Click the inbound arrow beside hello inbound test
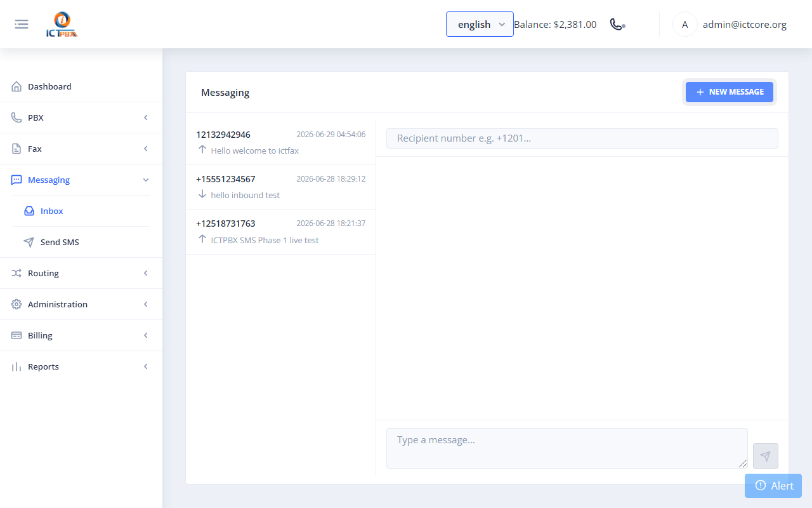Viewport: 812px width, 508px height. [x=202, y=194]
